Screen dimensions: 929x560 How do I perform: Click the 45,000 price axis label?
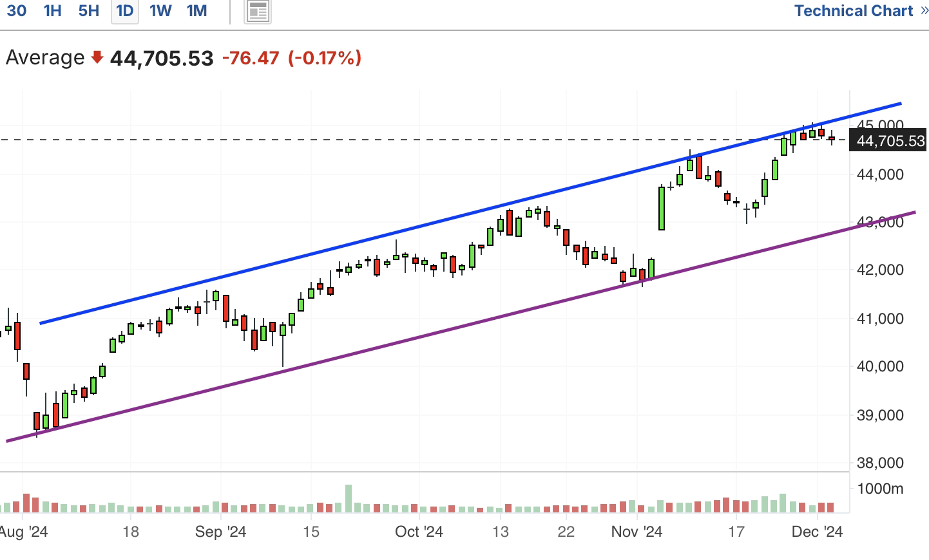pos(880,124)
